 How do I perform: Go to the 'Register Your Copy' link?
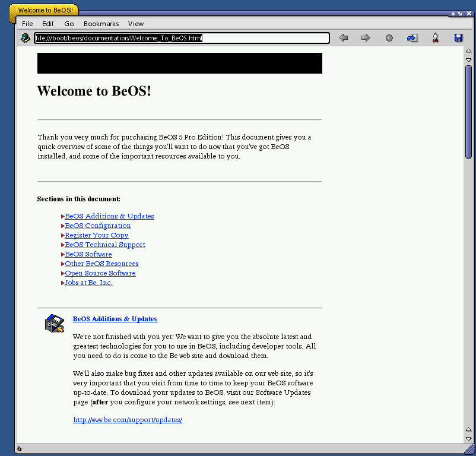coord(97,235)
